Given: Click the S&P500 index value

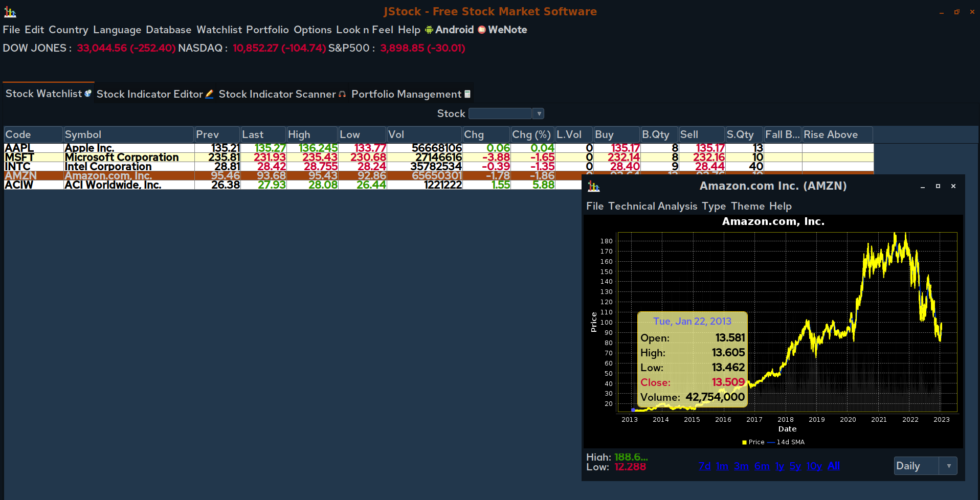Looking at the screenshot, I should click(422, 48).
